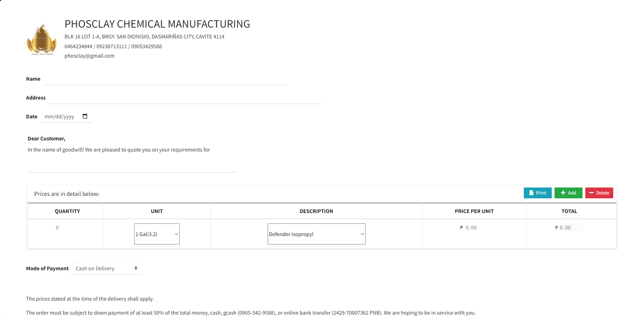Click the peso symbol in the Total column
Viewport: 644px width, 316px height.
pyautogui.click(x=556, y=227)
